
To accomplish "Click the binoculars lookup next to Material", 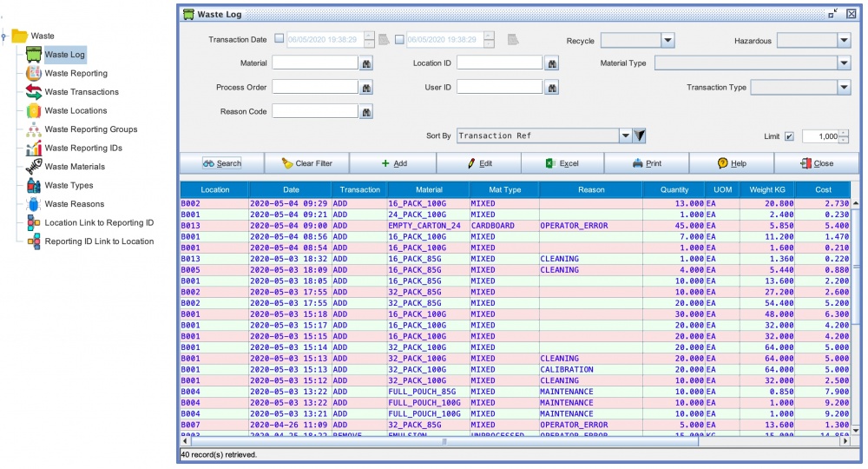I will pos(367,63).
